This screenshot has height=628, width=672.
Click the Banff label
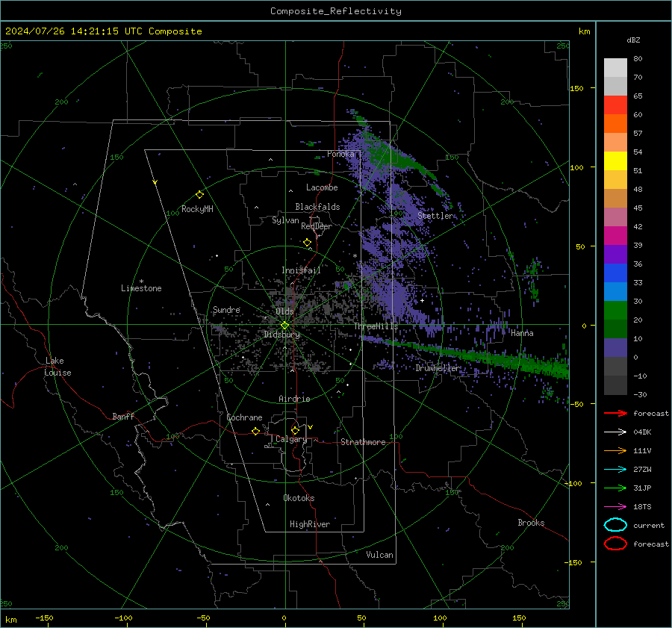point(123,416)
